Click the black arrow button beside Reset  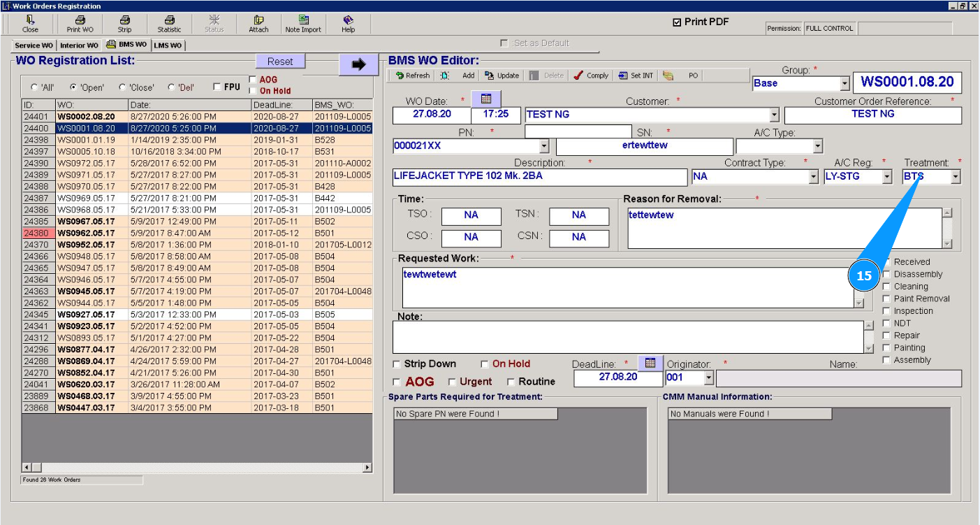[358, 64]
